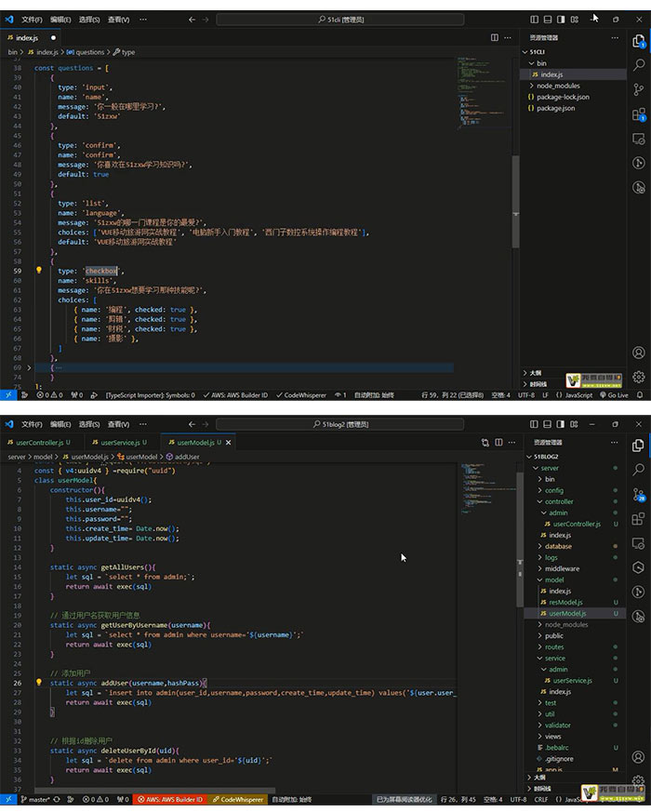
Task: Collapse bin folder in 51cli explorer
Action: coord(541,63)
